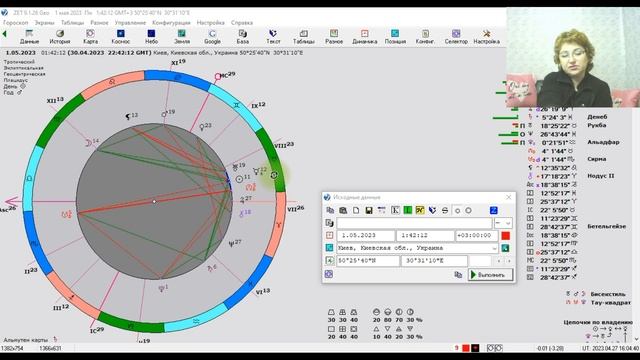Screen dimensions: 640x360
Task: Click the time zone field +03:00:00
Action: pyautogui.click(x=477, y=236)
